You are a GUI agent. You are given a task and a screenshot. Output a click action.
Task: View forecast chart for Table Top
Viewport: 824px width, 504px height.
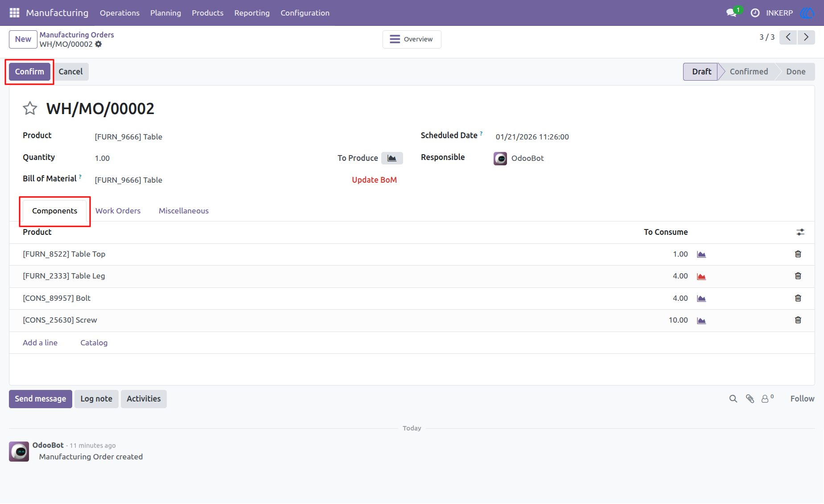click(701, 254)
